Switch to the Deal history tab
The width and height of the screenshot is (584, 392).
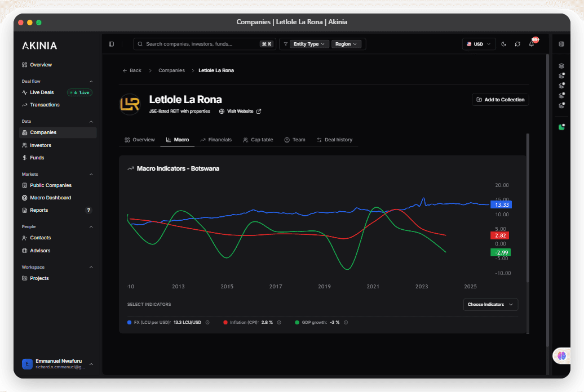tap(334, 140)
